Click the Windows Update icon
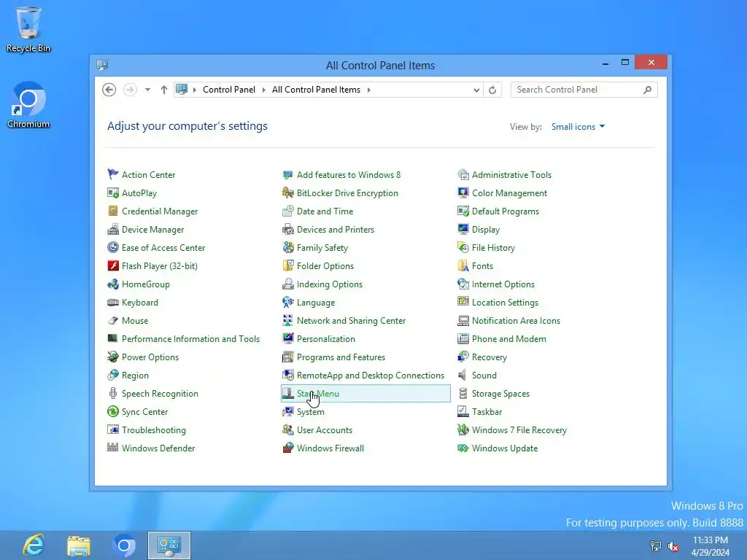The width and height of the screenshot is (747, 560). coord(463,448)
